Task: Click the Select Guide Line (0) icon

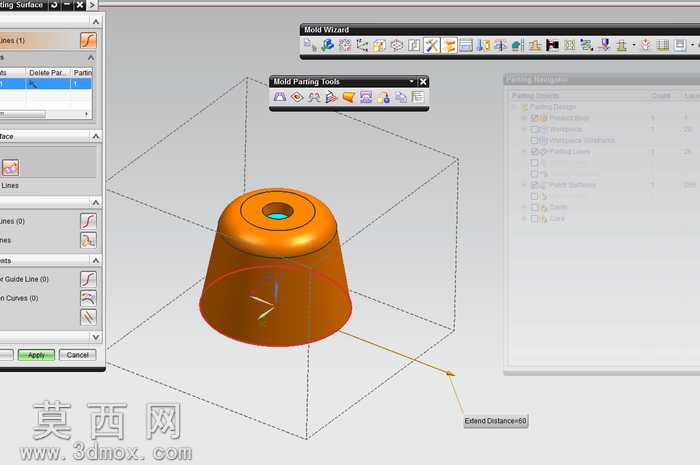Action: [x=88, y=279]
